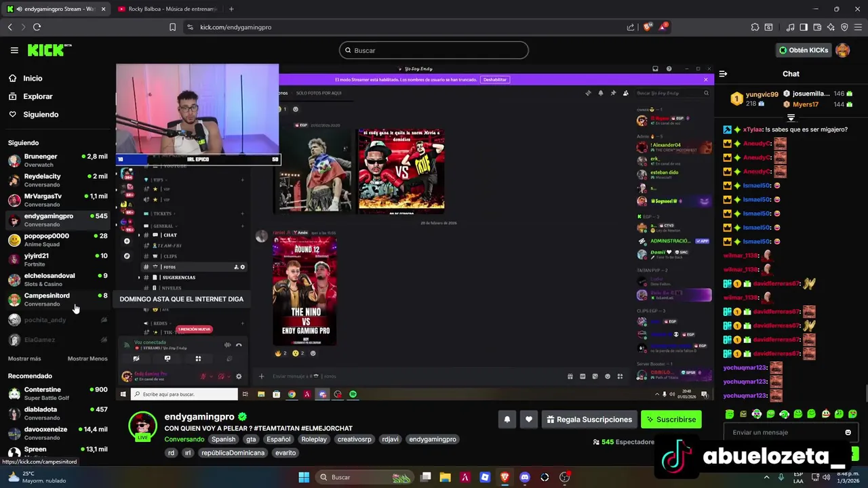Open popopop0000 channel in following list
The image size is (868, 488).
click(x=58, y=239)
